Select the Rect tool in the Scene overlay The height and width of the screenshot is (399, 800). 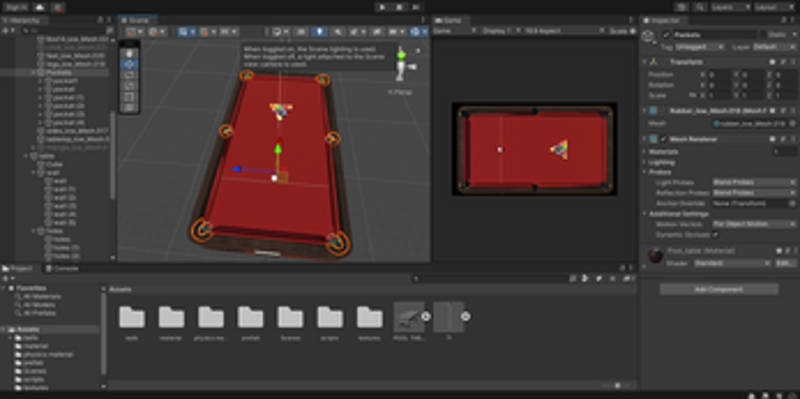pos(130,96)
